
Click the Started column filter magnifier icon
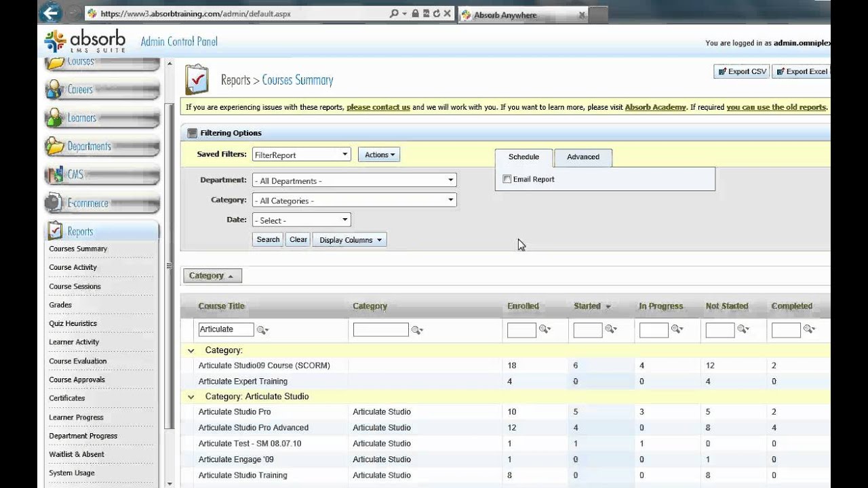click(x=611, y=329)
